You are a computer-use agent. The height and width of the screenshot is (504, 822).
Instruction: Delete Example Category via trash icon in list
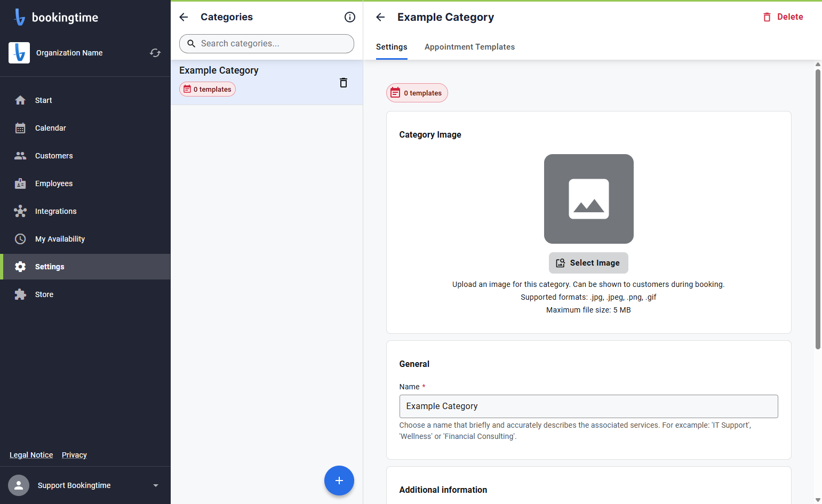tap(344, 83)
